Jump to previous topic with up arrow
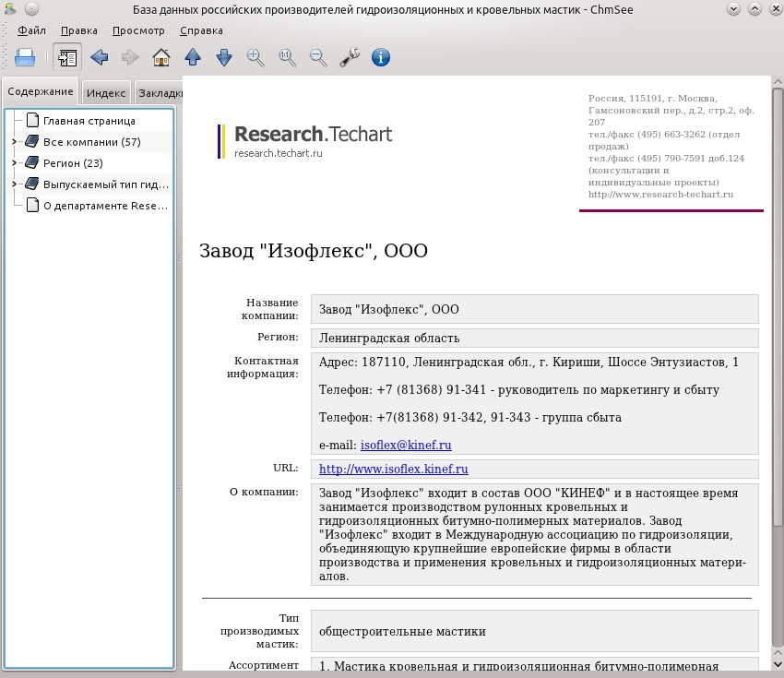This screenshot has width=784, height=678. [193, 57]
